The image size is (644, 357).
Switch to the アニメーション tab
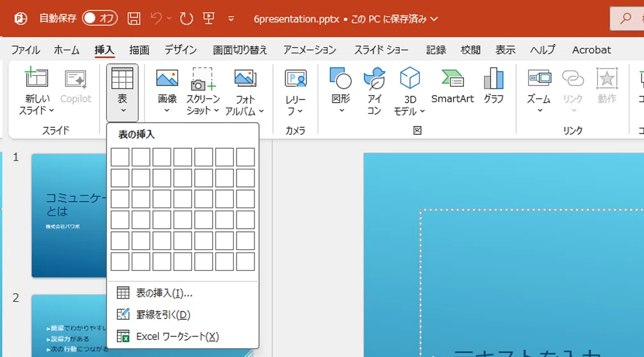[x=310, y=50]
